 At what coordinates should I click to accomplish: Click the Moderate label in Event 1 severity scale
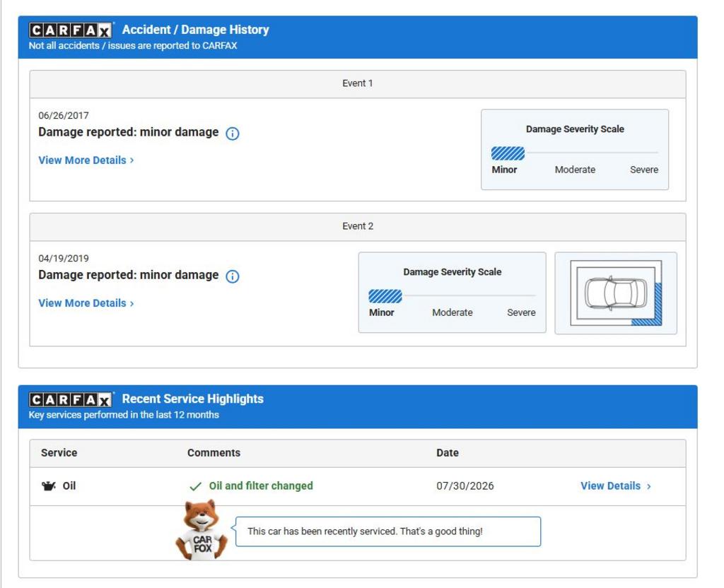(x=575, y=170)
